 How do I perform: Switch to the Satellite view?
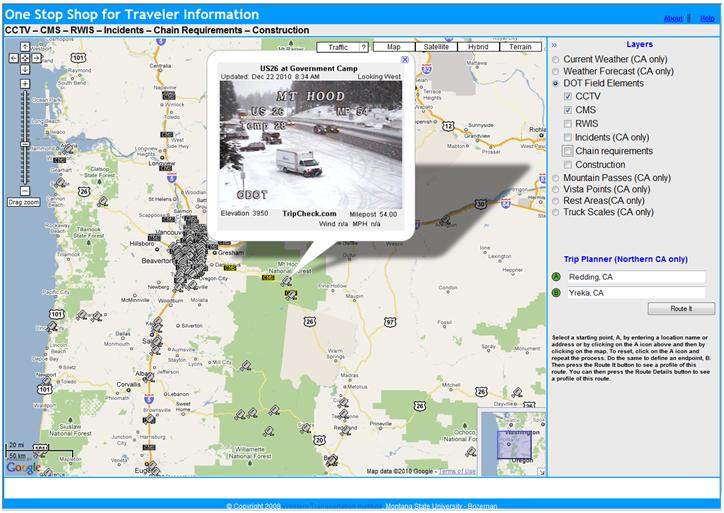tap(436, 47)
